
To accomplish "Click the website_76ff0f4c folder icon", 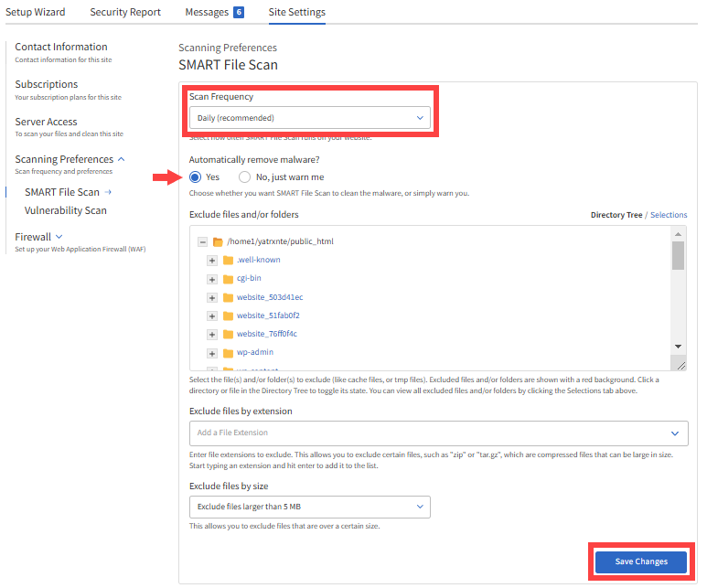I will (229, 335).
